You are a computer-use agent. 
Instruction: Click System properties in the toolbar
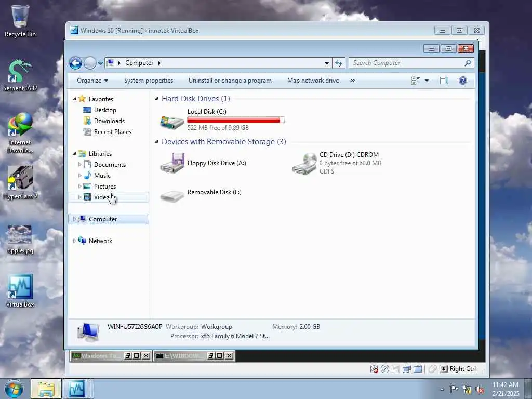149,81
